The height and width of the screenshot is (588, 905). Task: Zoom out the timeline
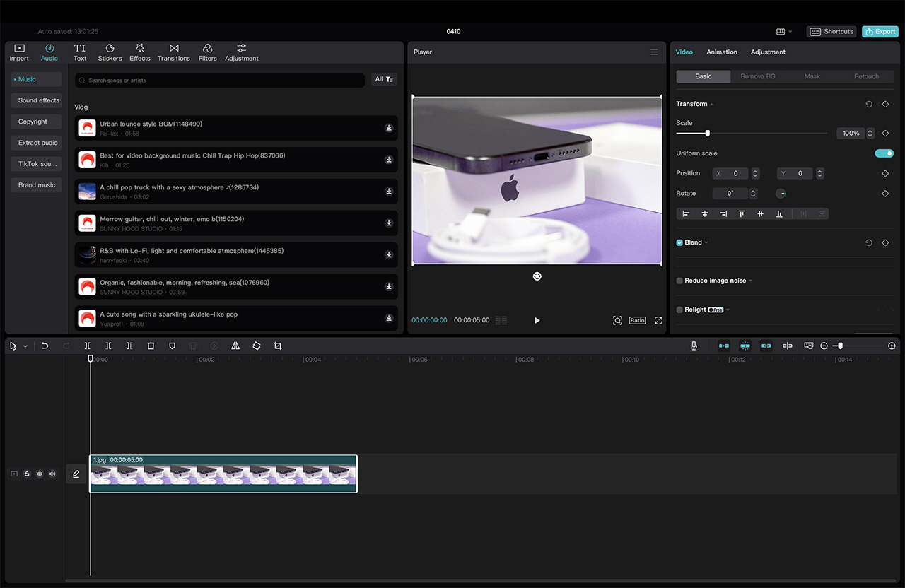pyautogui.click(x=824, y=346)
